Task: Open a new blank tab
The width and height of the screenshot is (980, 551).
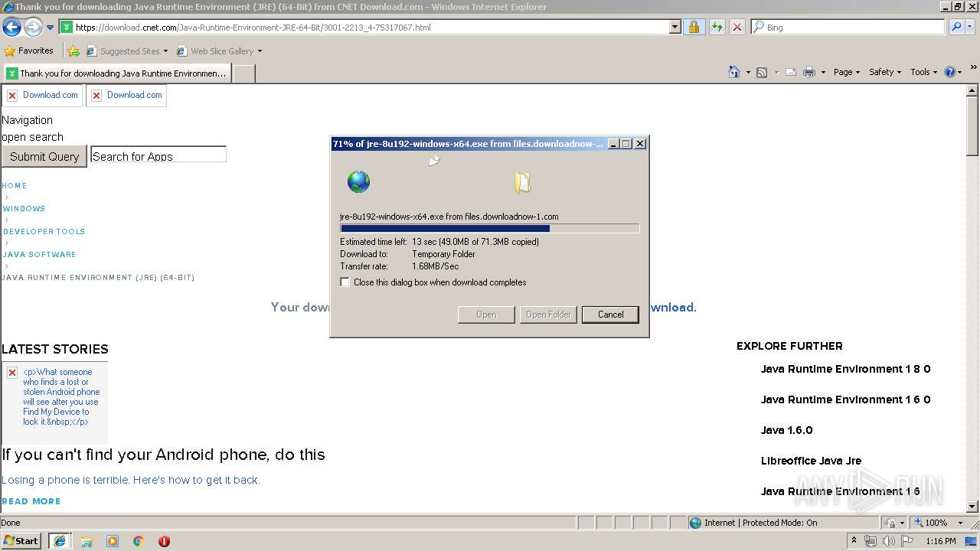Action: (243, 73)
